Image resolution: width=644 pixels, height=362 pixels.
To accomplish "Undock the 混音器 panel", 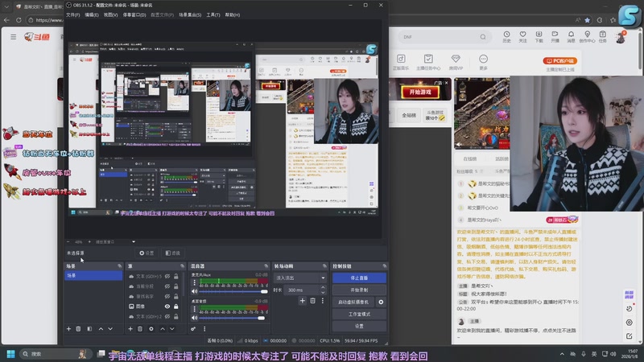I will point(266,266).
